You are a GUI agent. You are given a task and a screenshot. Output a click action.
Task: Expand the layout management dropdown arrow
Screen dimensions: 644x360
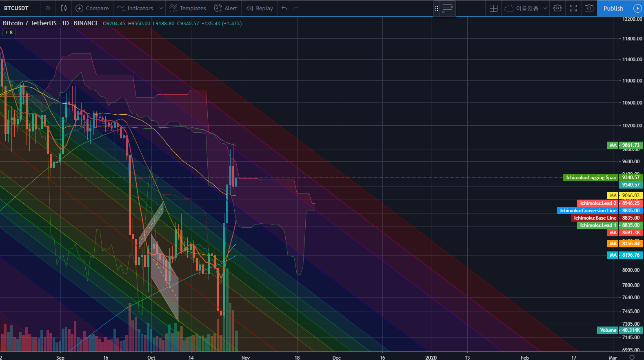click(545, 8)
